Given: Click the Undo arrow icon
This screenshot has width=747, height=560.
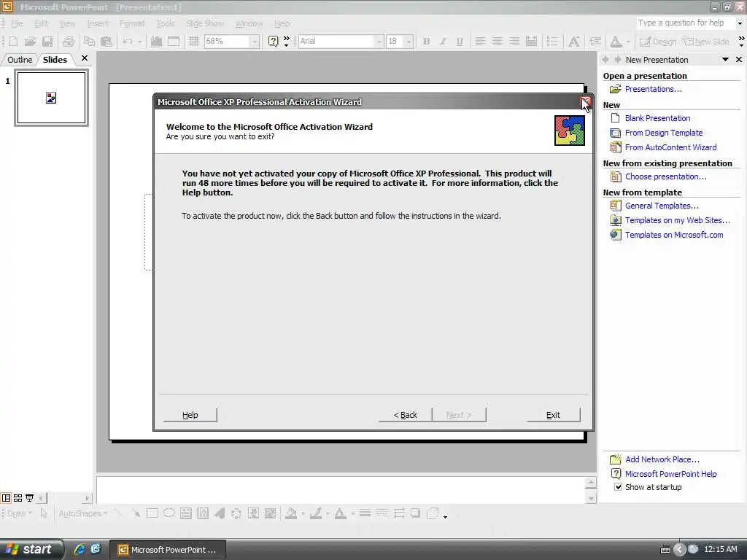Looking at the screenshot, I should tap(127, 42).
